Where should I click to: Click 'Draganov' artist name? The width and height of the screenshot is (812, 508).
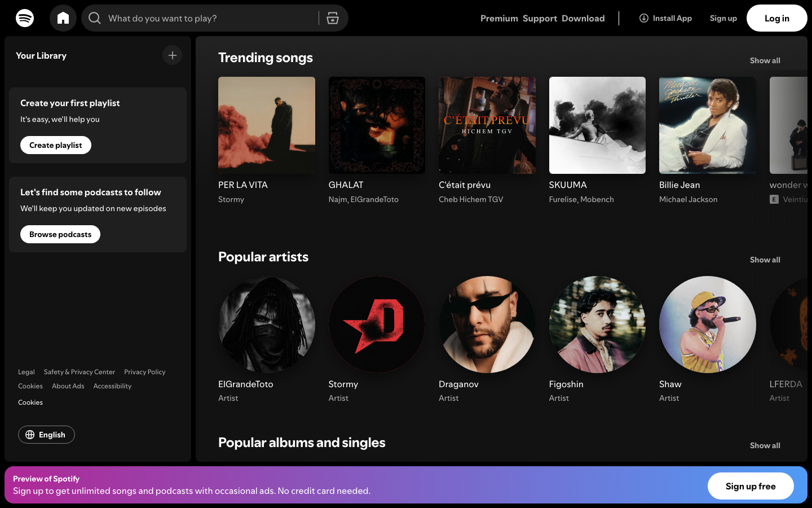click(458, 384)
